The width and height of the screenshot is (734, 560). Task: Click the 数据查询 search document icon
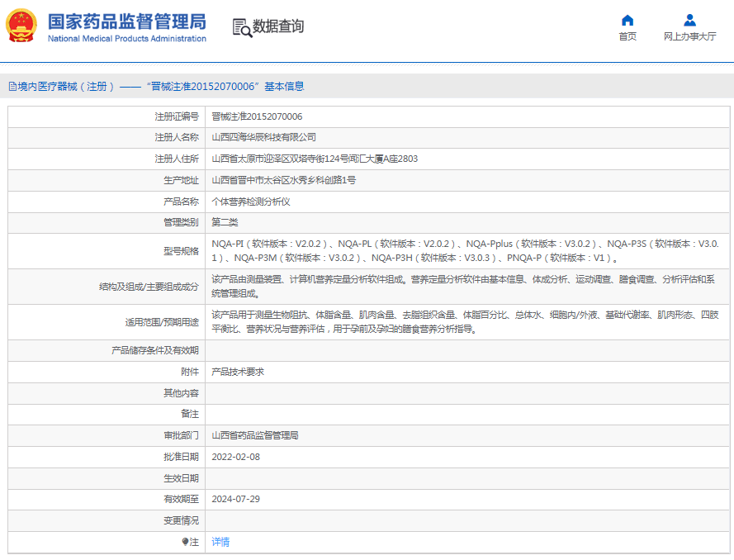tap(242, 27)
